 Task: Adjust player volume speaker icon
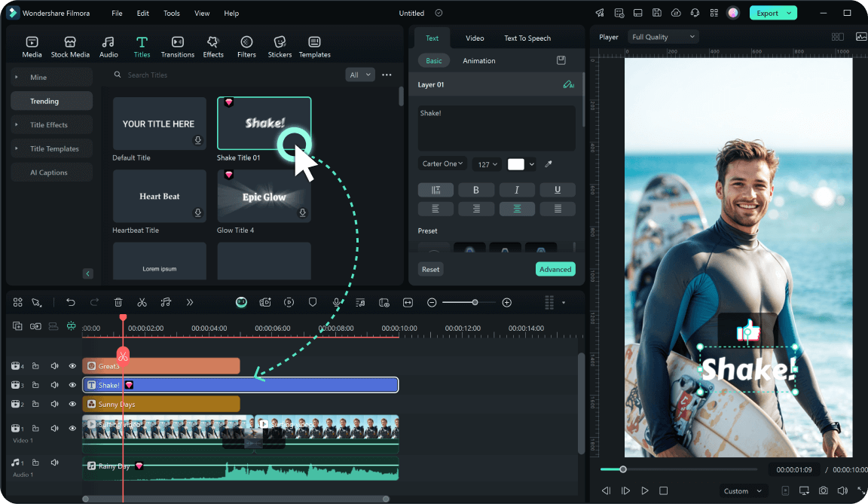click(x=842, y=490)
